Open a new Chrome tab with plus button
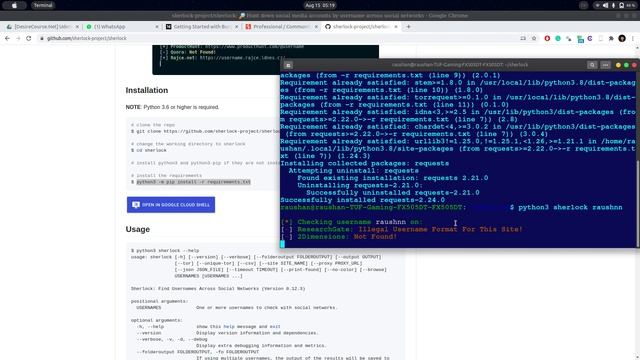 click(x=408, y=27)
